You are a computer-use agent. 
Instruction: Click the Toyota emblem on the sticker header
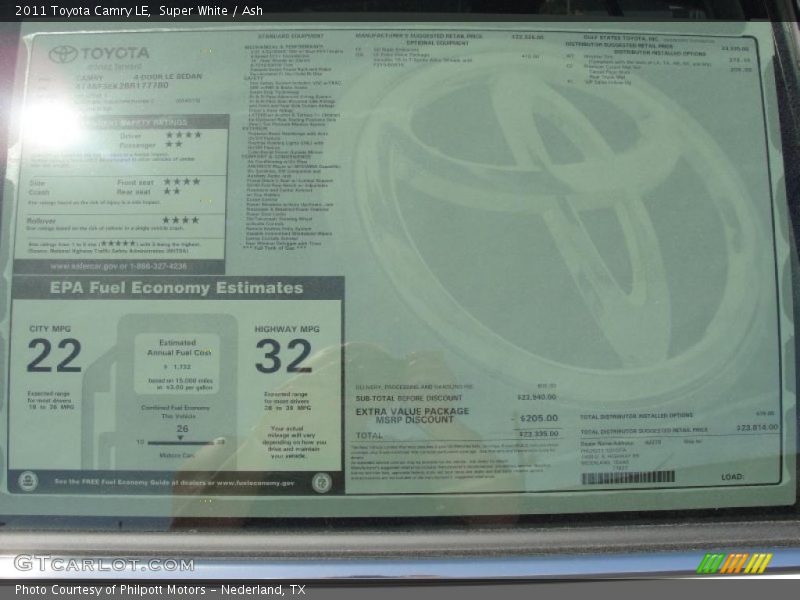(63, 54)
